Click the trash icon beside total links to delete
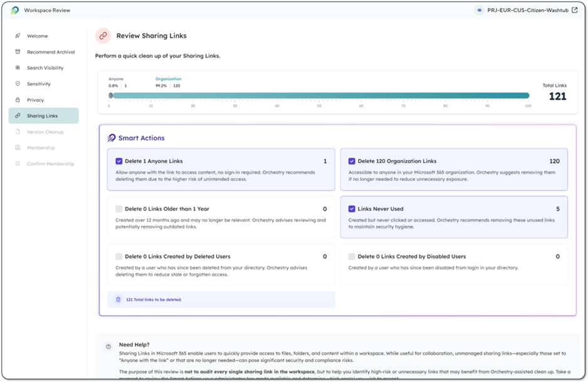The width and height of the screenshot is (588, 382). tap(118, 300)
